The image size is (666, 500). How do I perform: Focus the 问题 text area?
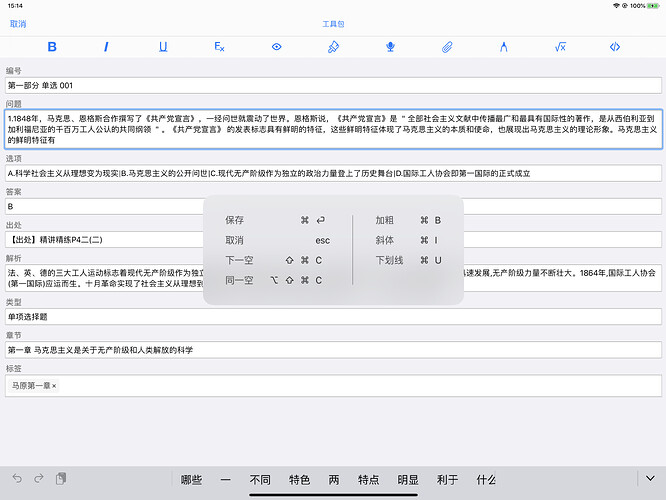pos(333,129)
